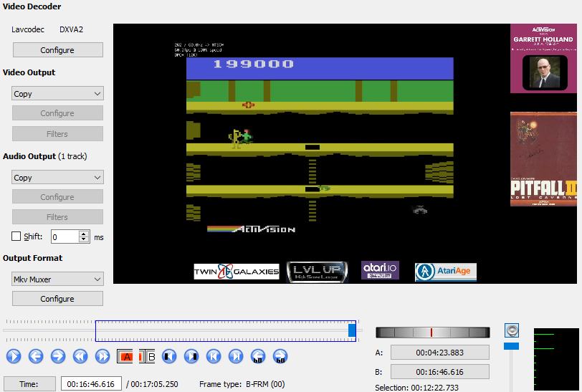Click marker B time 00:16:46.616
The image size is (582, 392).
pos(440,372)
